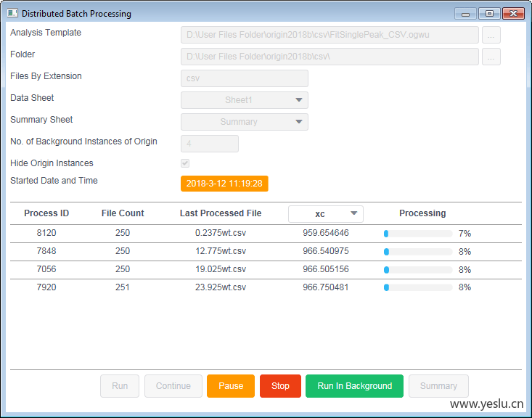Pause the batch processing
The height and width of the screenshot is (418, 532).
(231, 386)
